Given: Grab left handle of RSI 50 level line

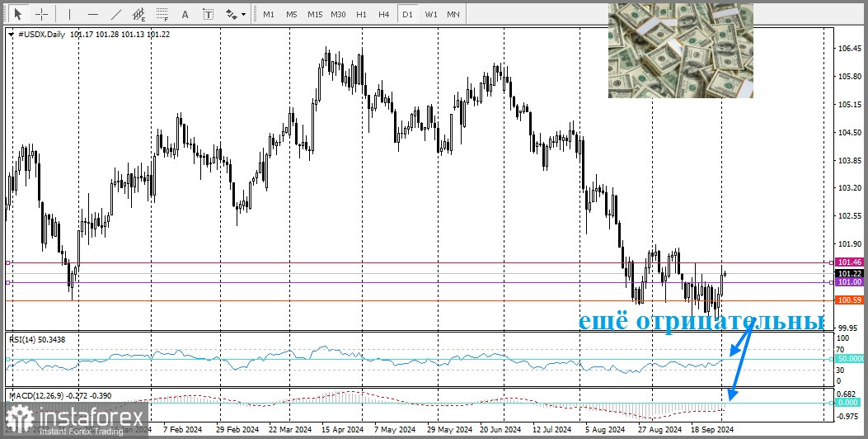Looking at the screenshot, I should pyautogui.click(x=7, y=359).
